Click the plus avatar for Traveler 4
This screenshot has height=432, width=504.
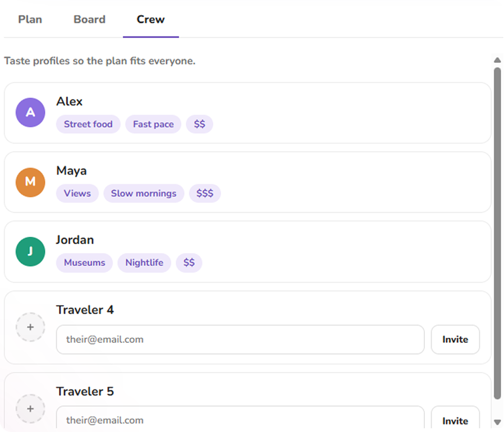[x=30, y=327]
